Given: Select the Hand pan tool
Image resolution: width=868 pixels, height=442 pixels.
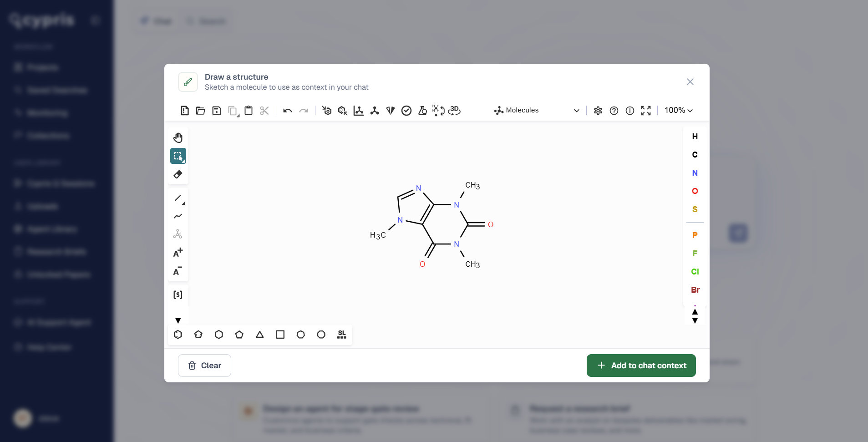Looking at the screenshot, I should [x=178, y=138].
